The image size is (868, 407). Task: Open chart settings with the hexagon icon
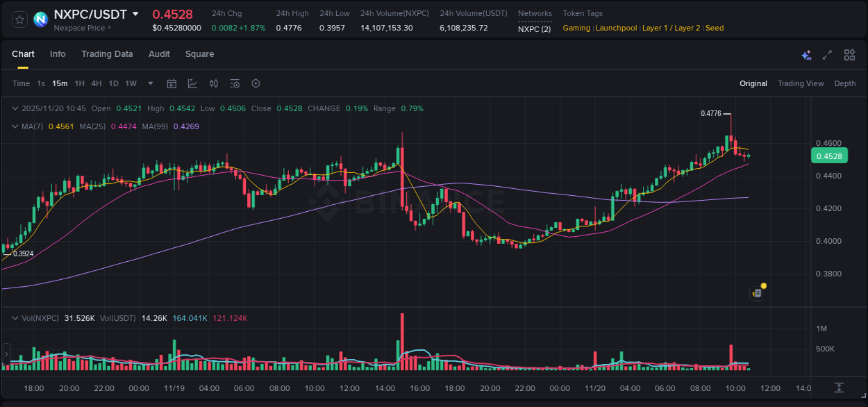(256, 83)
